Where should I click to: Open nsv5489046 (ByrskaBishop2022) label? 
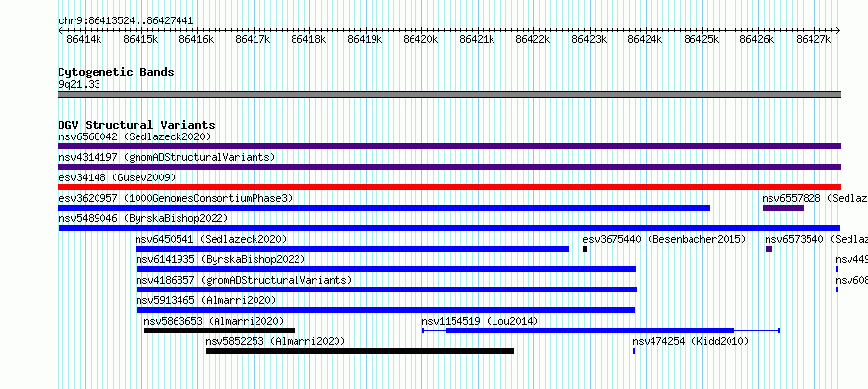coord(143,218)
